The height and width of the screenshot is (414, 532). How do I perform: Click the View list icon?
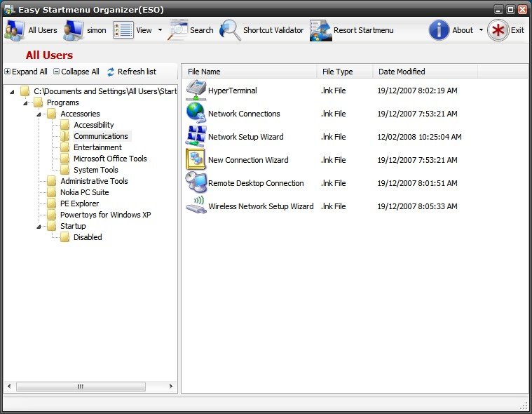coord(123,30)
